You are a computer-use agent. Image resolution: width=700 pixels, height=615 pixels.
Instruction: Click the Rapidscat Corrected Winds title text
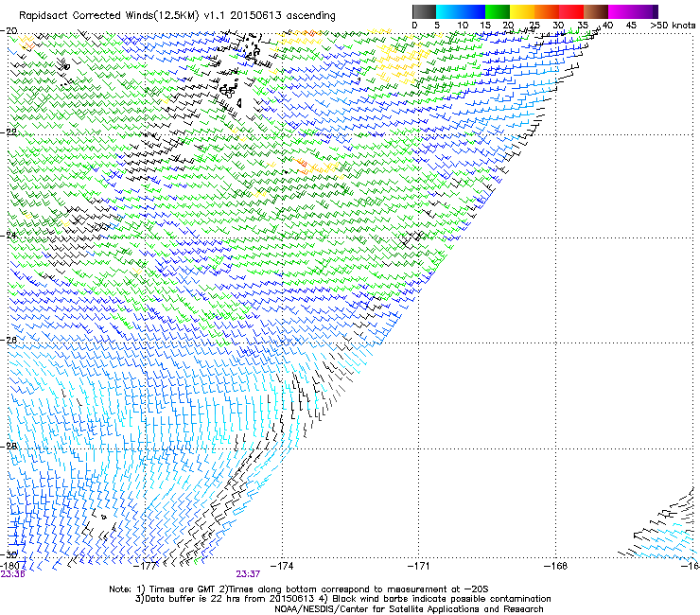point(177,16)
